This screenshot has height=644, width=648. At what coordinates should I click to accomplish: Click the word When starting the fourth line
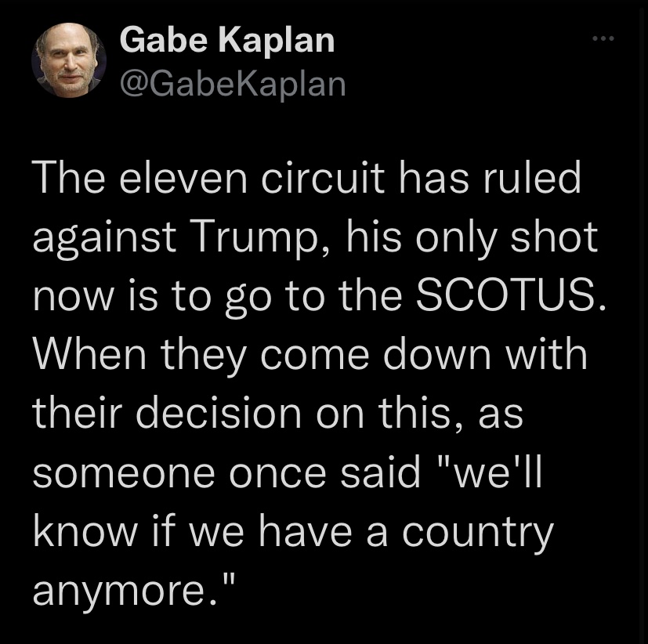tap(89, 355)
